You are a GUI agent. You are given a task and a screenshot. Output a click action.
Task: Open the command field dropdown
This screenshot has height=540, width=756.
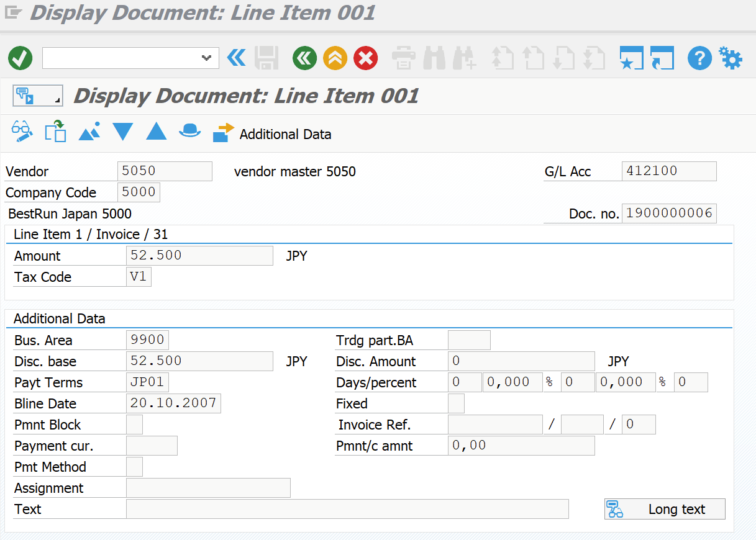click(x=206, y=58)
